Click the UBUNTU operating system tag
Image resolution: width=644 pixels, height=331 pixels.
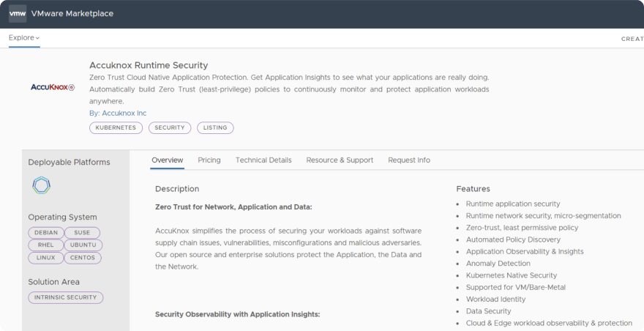pos(83,245)
